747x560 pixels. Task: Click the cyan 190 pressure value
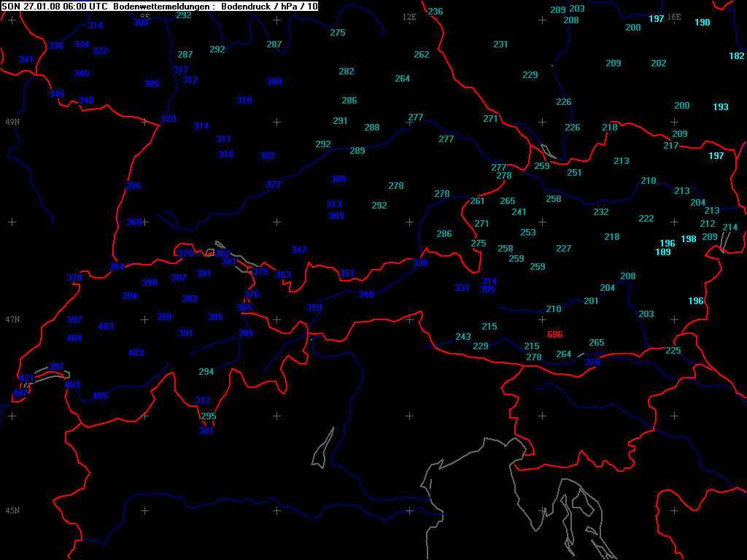pos(702,23)
